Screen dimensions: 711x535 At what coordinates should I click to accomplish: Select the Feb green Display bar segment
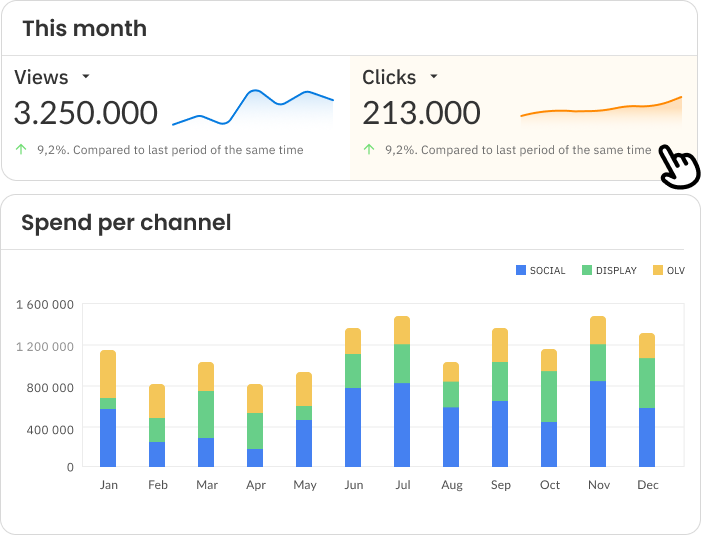(x=157, y=430)
